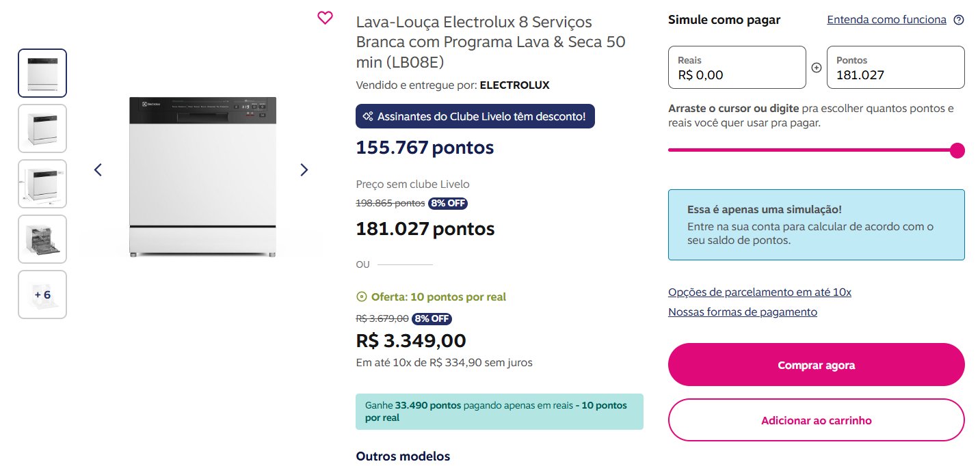
Task: Click Adicionar ao carrinho button
Action: 817,420
